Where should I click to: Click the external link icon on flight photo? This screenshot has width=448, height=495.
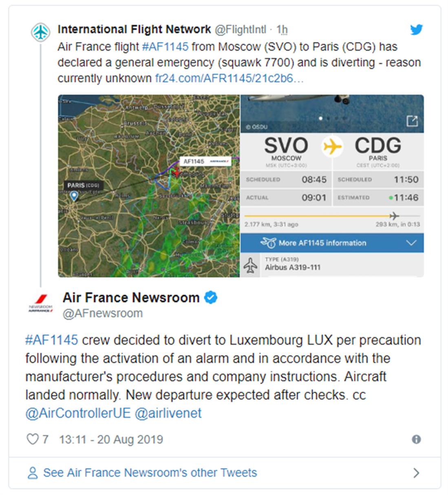[412, 121]
